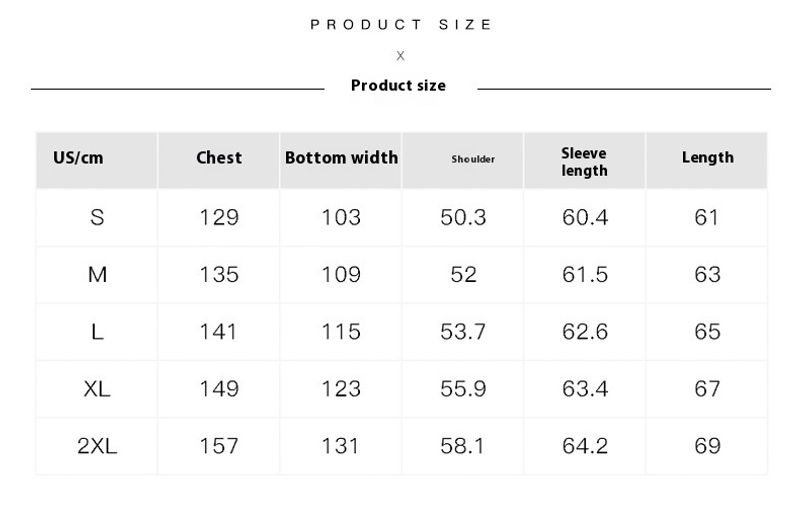Click the Shoulder column header

click(473, 159)
